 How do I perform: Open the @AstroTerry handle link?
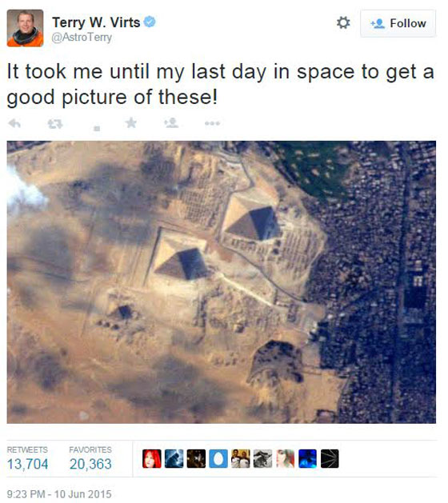82,38
